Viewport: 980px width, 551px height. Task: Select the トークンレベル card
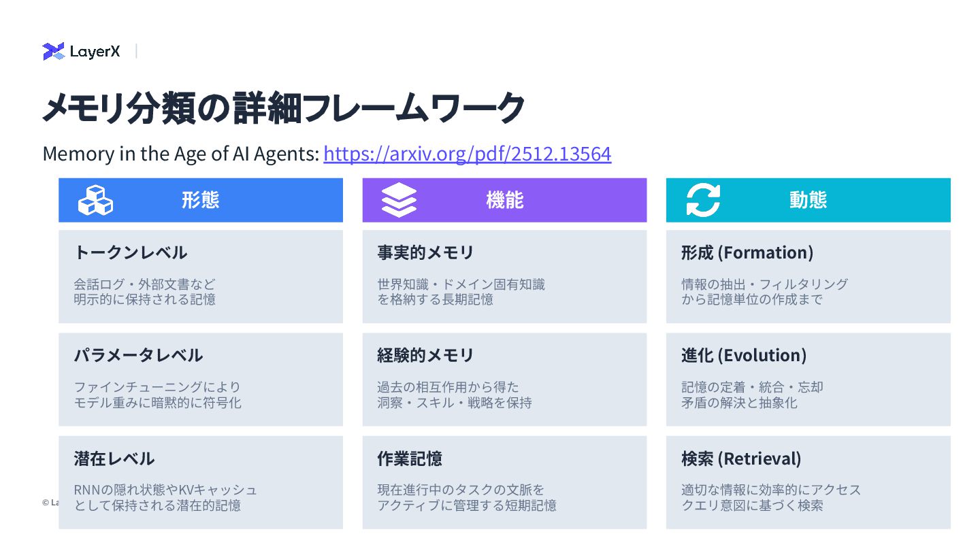coord(200,276)
